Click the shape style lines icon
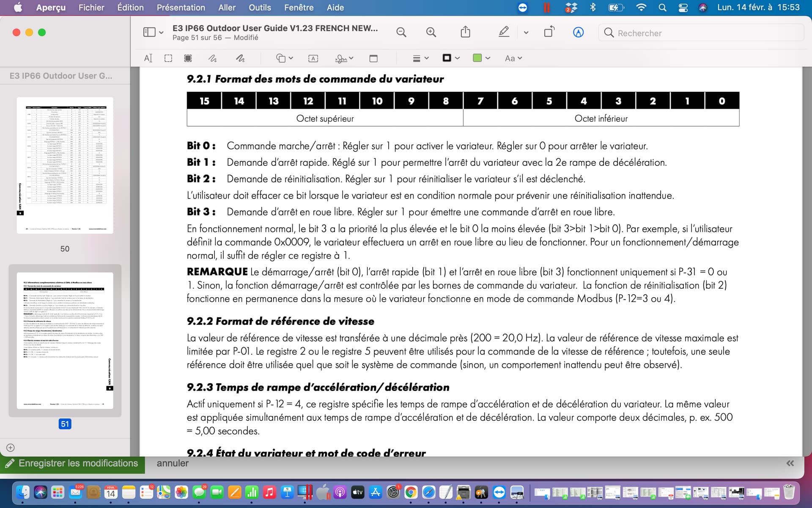812x508 pixels. 417,58
